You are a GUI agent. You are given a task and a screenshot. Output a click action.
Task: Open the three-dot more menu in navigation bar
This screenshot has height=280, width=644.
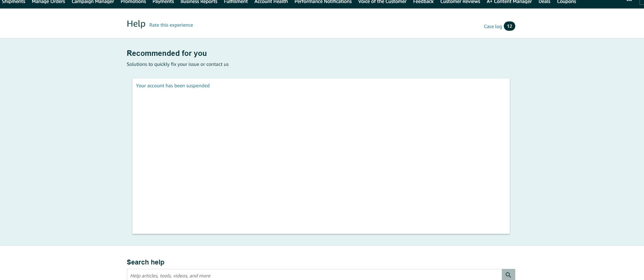[629, 1]
